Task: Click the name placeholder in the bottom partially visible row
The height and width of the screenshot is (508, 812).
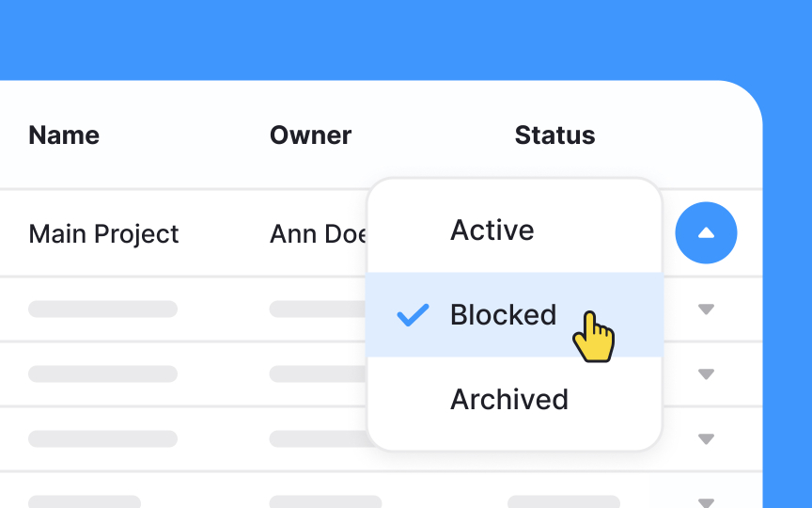Action: pyautogui.click(x=85, y=501)
